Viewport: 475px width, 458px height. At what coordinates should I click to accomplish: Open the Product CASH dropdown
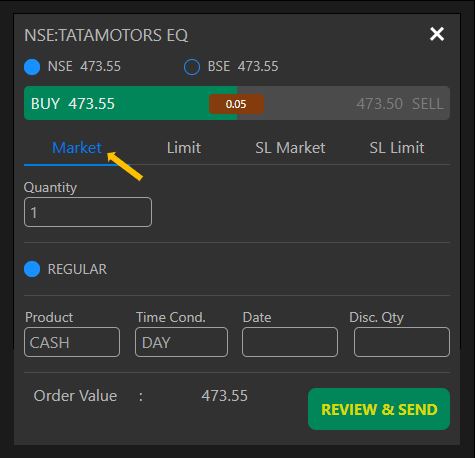point(72,342)
